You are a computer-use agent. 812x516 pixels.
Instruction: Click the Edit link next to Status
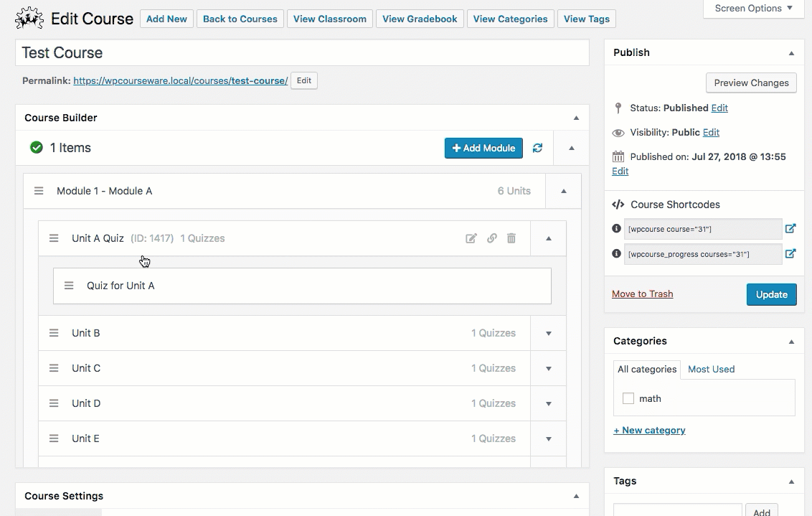click(719, 108)
